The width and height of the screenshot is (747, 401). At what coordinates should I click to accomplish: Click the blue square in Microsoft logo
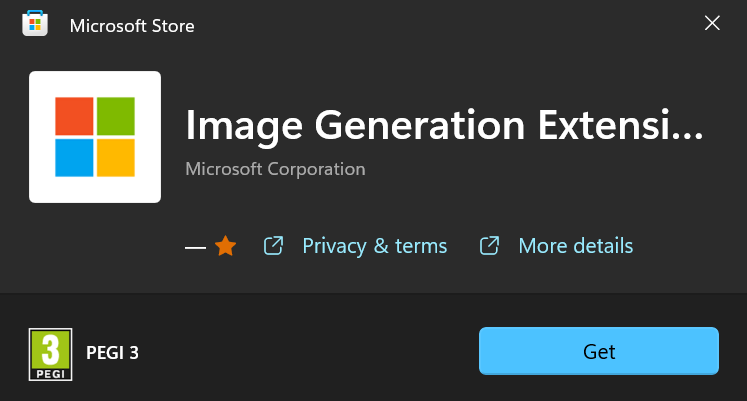click(73, 158)
